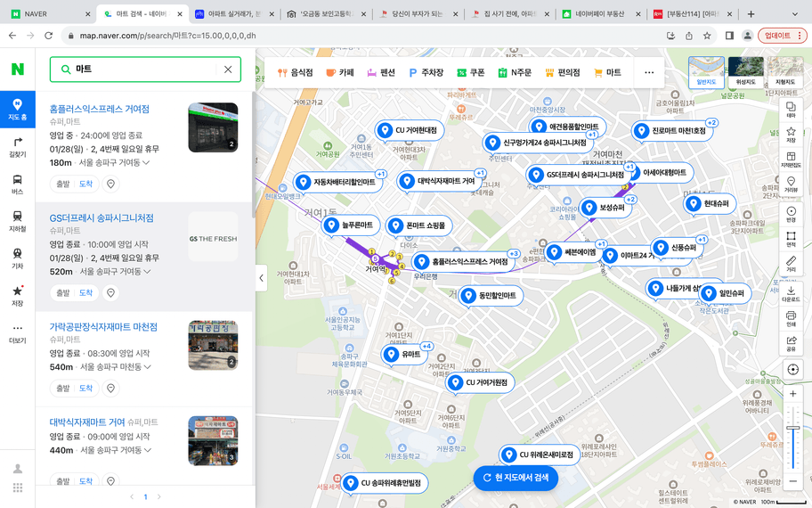Set GS더프레시 송파시그니처점 as 도착
This screenshot has width=812, height=508.
coord(86,292)
